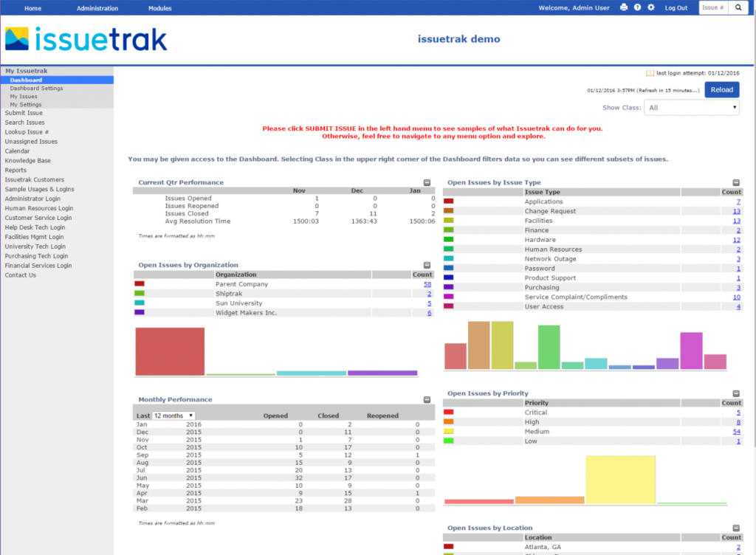Viewport: 756px width, 555px height.
Task: Click Critical priority red swatch
Action: point(448,413)
